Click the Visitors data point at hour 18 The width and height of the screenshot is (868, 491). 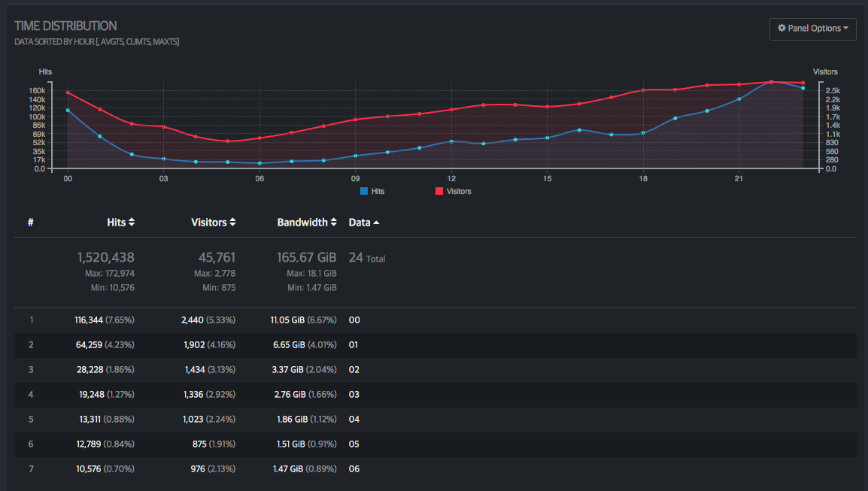click(x=643, y=90)
